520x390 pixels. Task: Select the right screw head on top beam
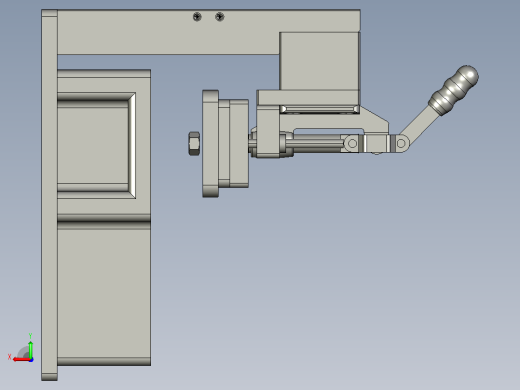pyautogui.click(x=219, y=16)
